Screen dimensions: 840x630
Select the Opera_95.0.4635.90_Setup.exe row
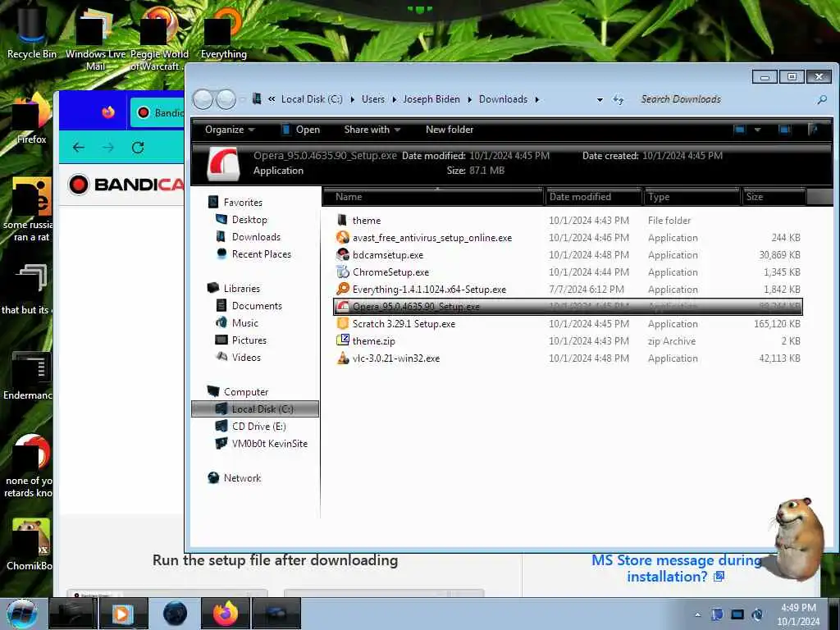(568, 307)
